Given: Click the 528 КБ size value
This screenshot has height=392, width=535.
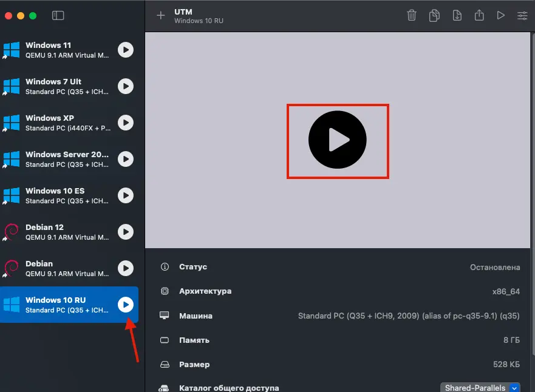Looking at the screenshot, I should [506, 364].
